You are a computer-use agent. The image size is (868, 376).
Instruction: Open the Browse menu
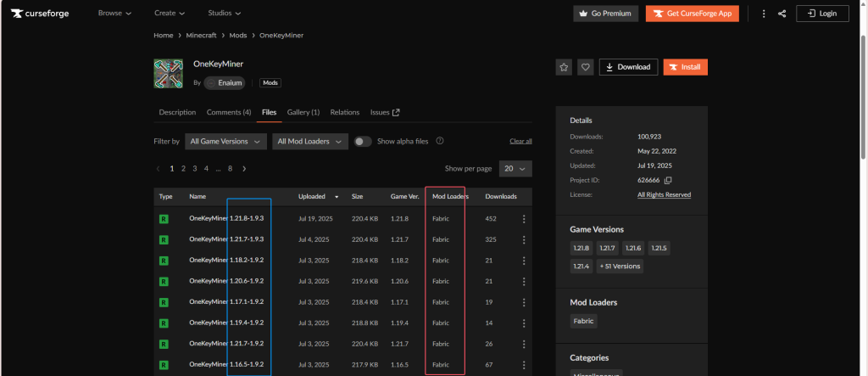tap(114, 14)
